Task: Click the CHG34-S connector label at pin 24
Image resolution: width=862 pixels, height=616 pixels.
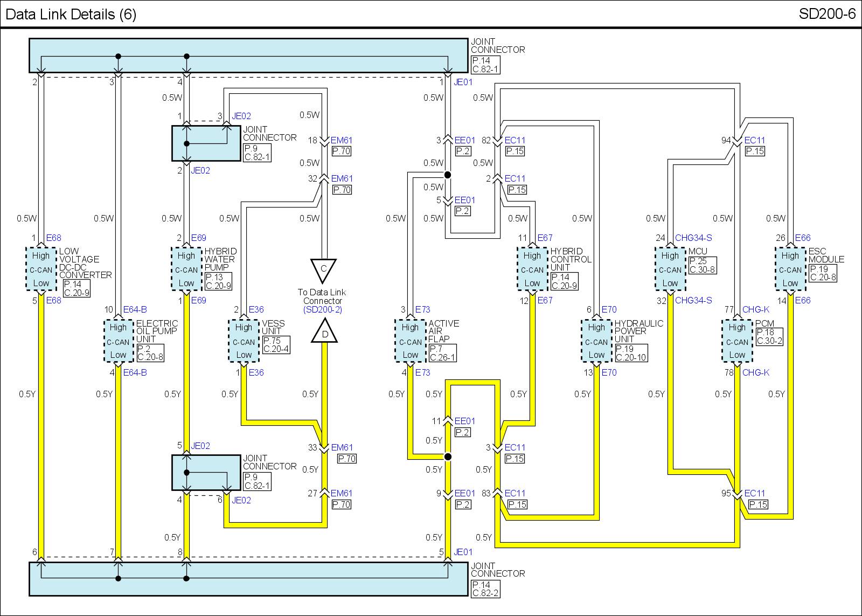Action: 693,238
